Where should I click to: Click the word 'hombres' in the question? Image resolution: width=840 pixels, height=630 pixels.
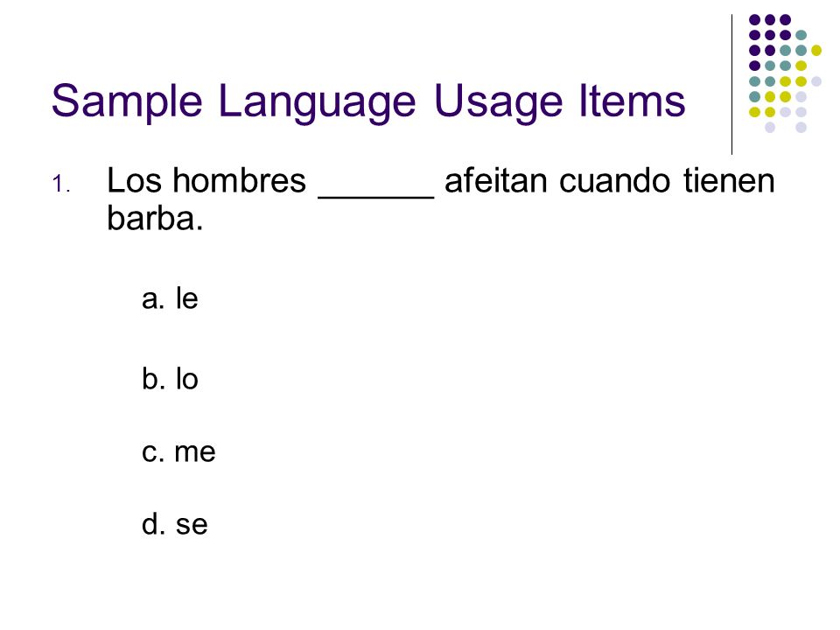point(239,180)
